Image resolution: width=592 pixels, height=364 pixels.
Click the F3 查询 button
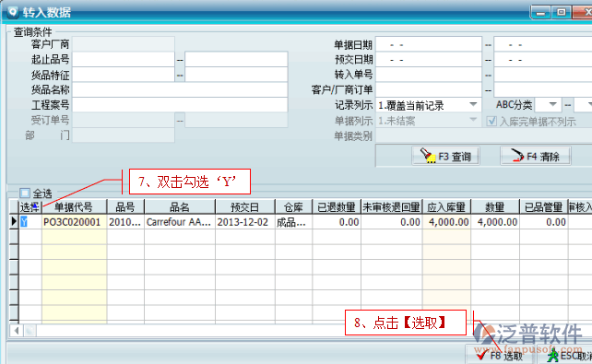[x=445, y=156]
